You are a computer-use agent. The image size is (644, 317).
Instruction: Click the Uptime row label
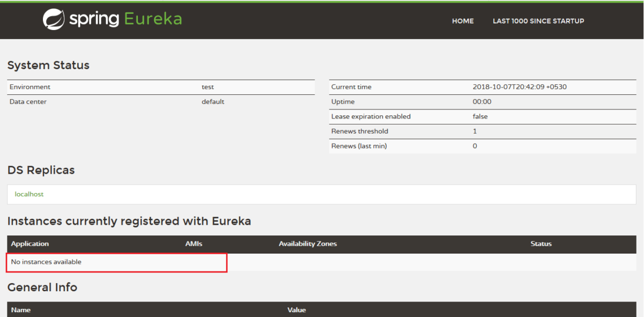click(x=343, y=101)
